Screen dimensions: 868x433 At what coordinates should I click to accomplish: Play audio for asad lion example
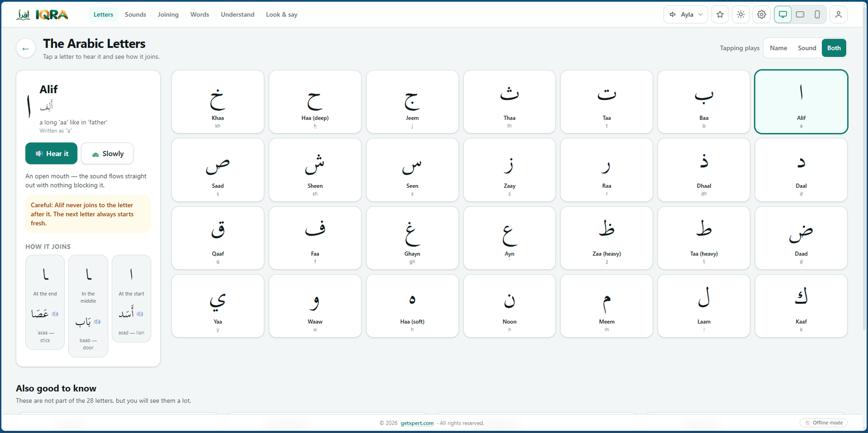[x=140, y=314]
